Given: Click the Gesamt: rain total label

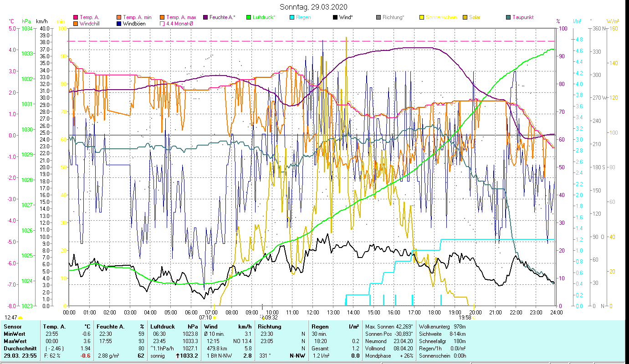Looking at the screenshot, I should pos(321,348).
